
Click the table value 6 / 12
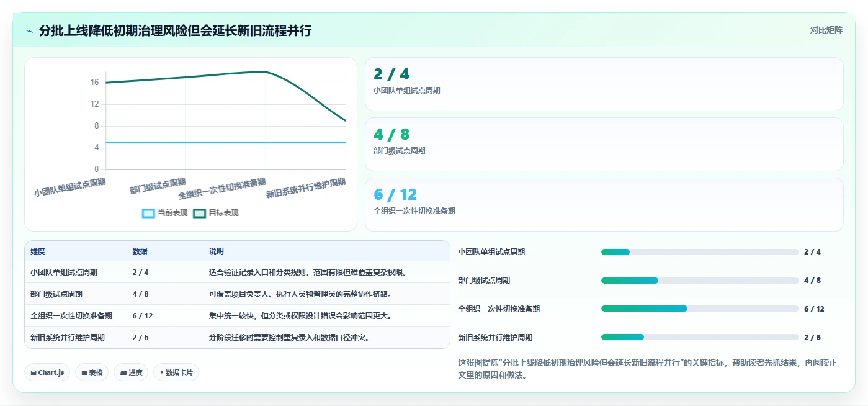click(143, 315)
